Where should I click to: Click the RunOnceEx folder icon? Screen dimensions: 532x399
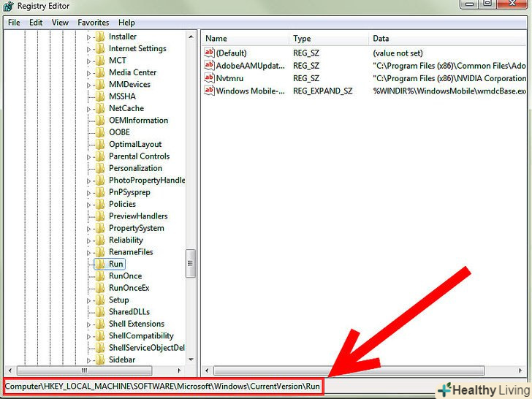click(99, 288)
